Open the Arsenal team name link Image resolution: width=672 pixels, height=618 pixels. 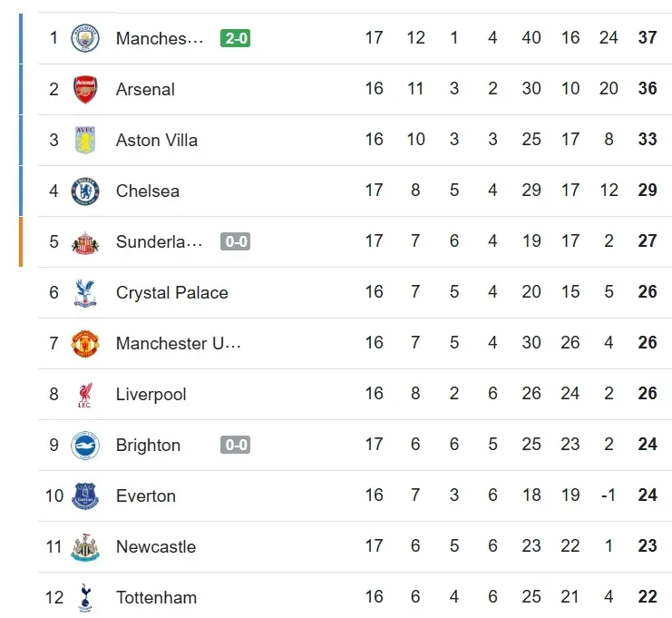point(145,89)
